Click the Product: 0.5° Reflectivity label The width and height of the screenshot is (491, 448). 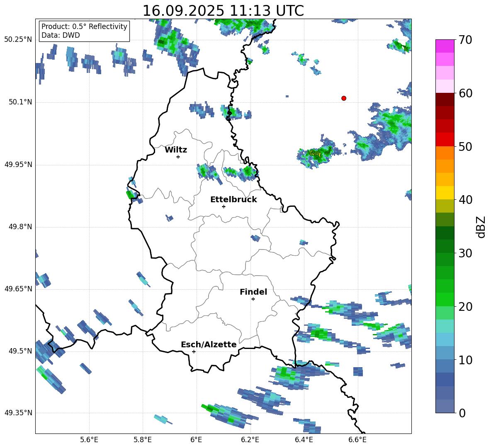point(84,26)
